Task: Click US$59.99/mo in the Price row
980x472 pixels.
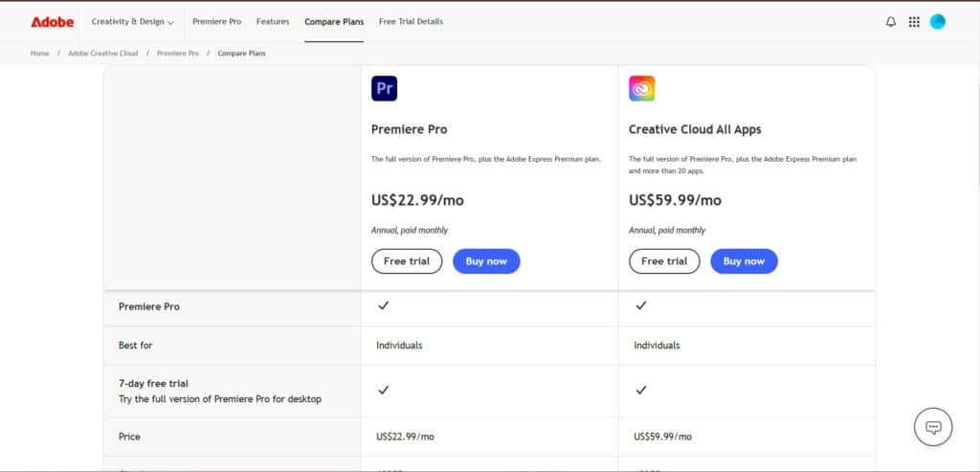Action: tap(662, 437)
